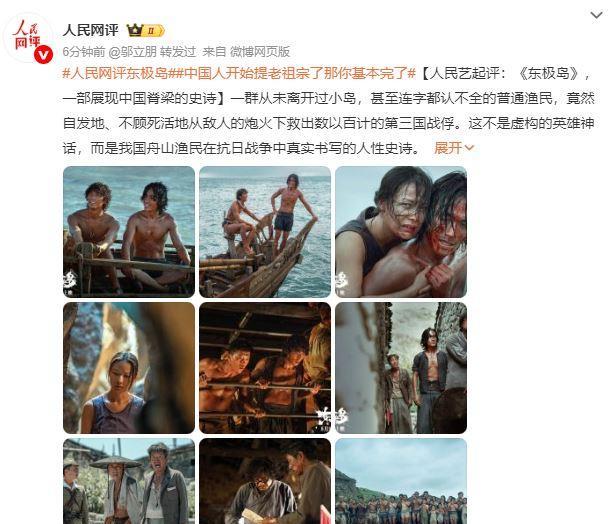Open the photo of two shirtless men in a boat
The width and height of the screenshot is (608, 524).
[129, 232]
